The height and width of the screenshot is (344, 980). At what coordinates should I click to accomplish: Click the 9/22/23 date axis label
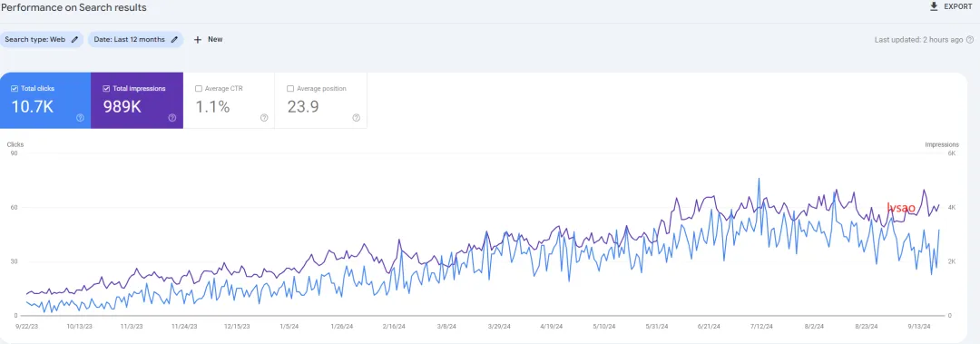26,326
